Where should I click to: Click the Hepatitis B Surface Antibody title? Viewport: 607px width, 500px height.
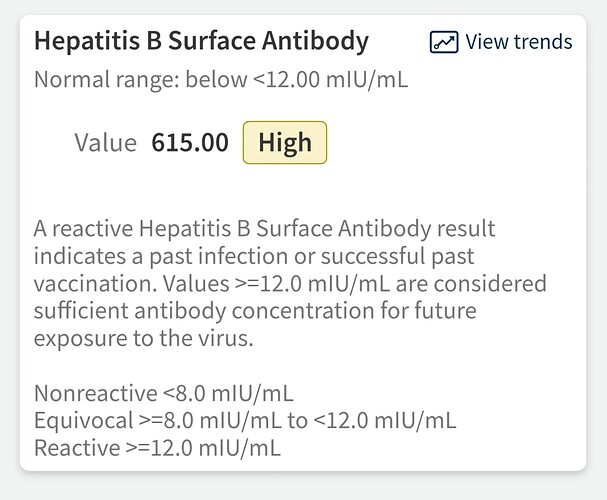point(201,41)
